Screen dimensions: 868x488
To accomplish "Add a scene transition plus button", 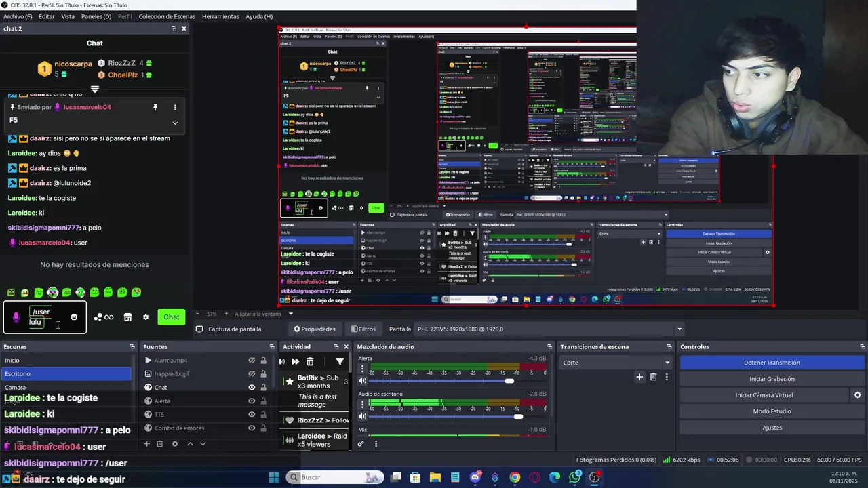I will click(639, 377).
